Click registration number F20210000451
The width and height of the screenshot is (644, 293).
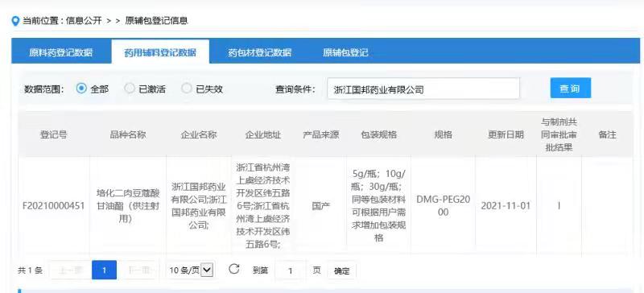tap(53, 205)
